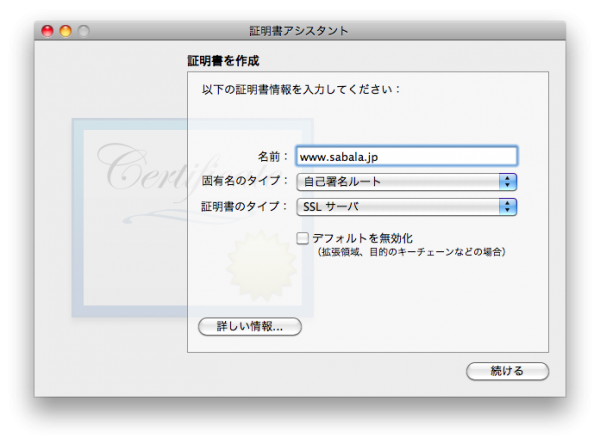Click the 名前： label
This screenshot has height=444, width=600.
tap(272, 156)
